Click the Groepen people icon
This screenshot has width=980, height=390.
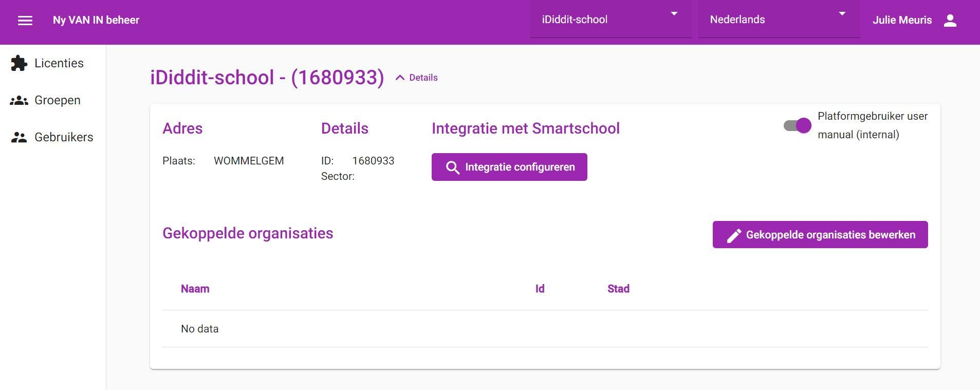pyautogui.click(x=19, y=100)
